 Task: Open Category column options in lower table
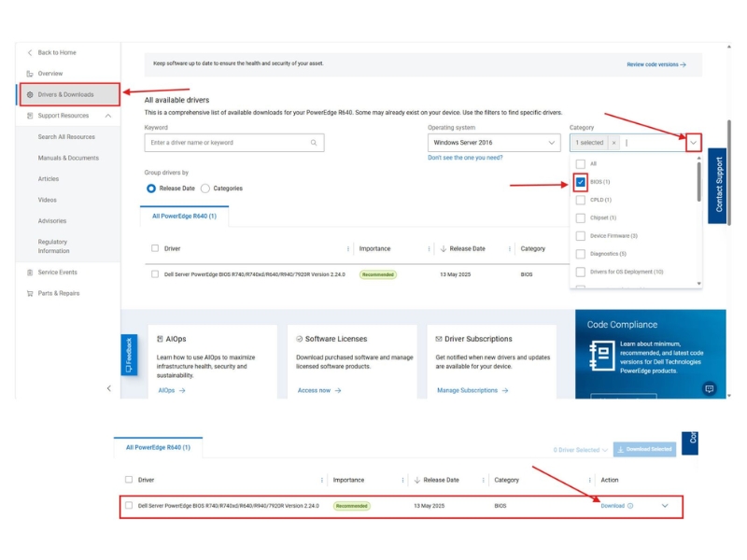coord(589,480)
